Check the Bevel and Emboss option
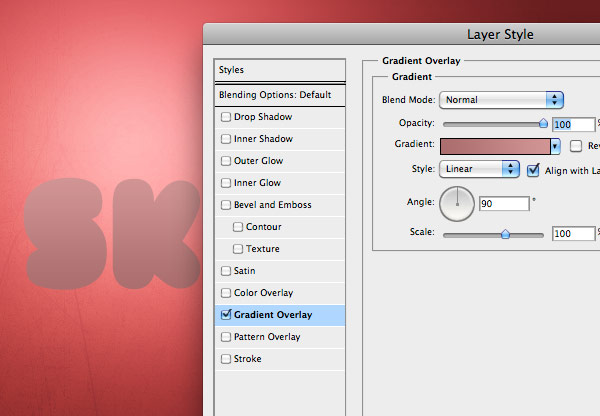The image size is (600, 416). point(226,205)
